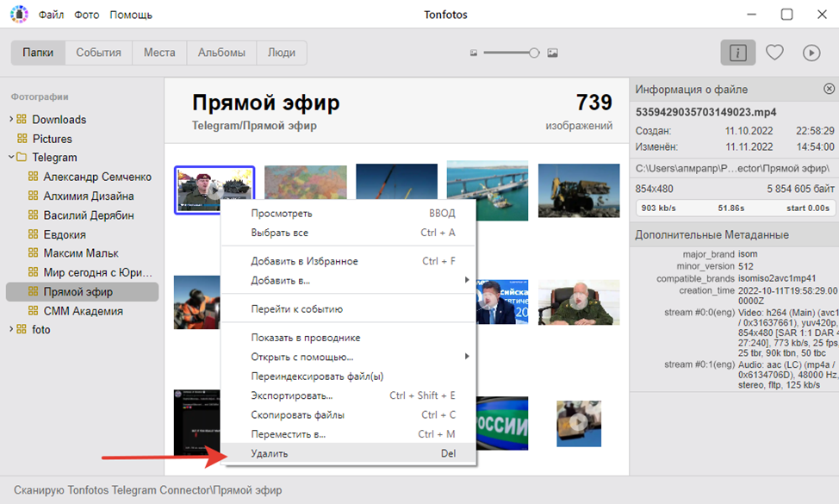The height and width of the screenshot is (504, 839).
Task: Click the large thumbnail size icon
Action: point(553,53)
